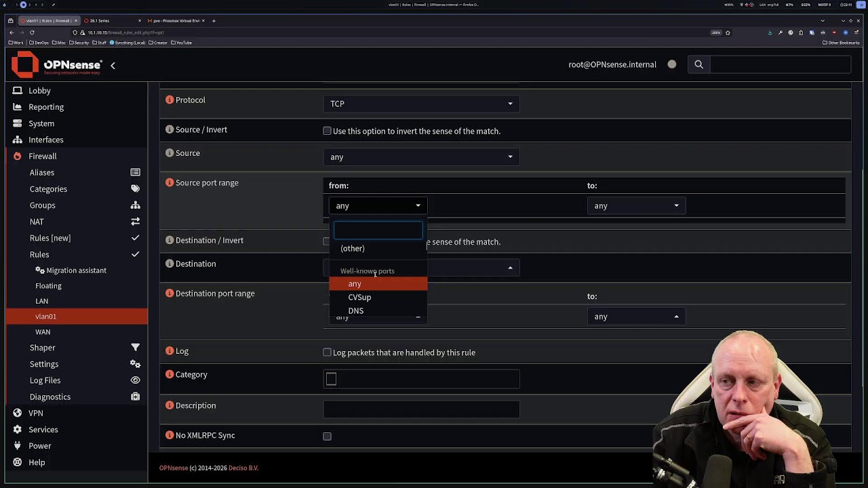Click the OPNsense logo

pos(57,65)
